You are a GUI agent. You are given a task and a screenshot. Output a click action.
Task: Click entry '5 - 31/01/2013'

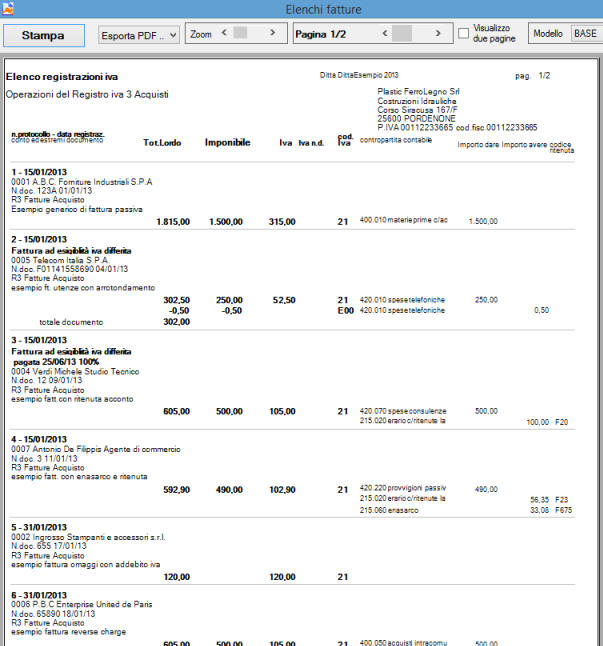(39, 528)
